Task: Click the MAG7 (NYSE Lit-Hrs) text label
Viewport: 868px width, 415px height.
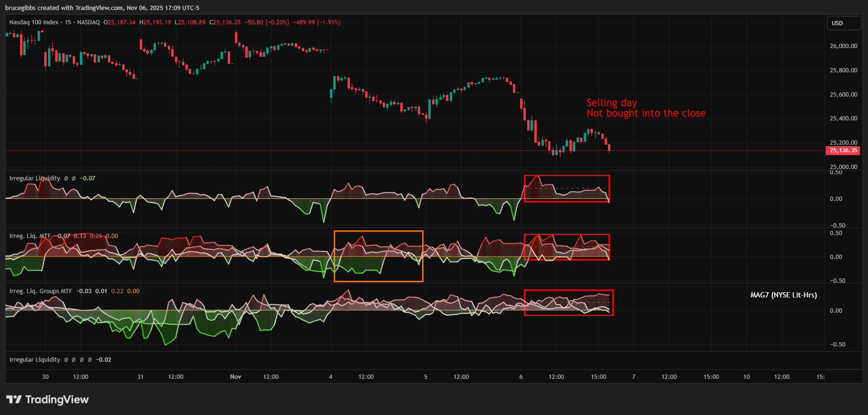Action: click(783, 295)
